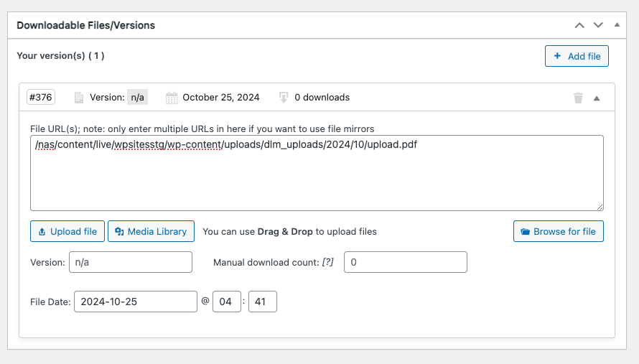Click Browse for file
The height and width of the screenshot is (364, 639).
pos(558,231)
